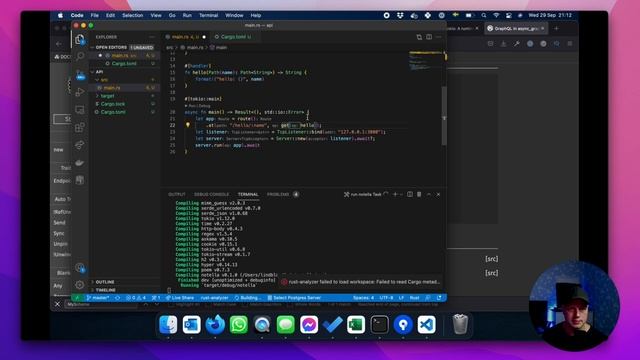The width and height of the screenshot is (640, 360).
Task: Click the code minimap
Action: pyautogui.click(x=425, y=60)
